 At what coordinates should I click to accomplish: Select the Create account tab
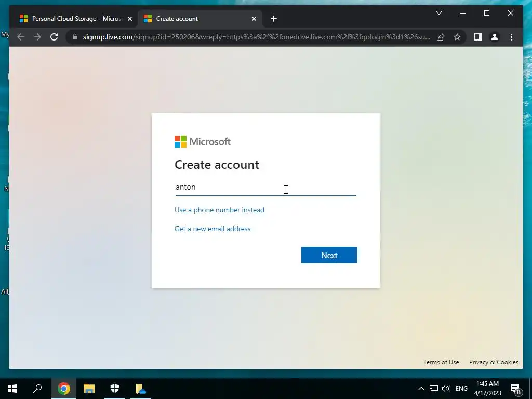pos(200,19)
